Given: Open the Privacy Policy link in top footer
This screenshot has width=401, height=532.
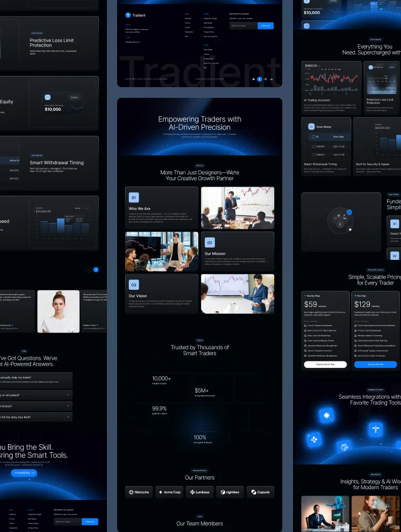Looking at the screenshot, I should click(x=209, y=32).
